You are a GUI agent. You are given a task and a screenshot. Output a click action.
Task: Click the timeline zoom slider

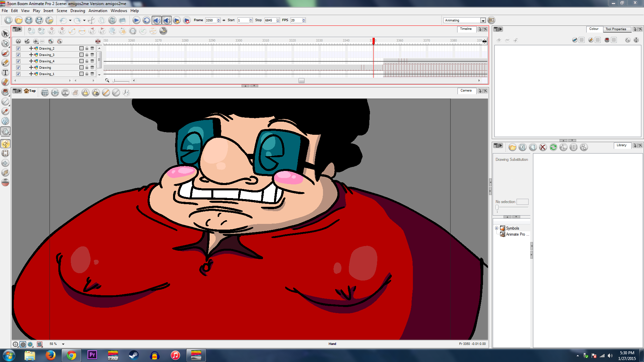(x=121, y=81)
